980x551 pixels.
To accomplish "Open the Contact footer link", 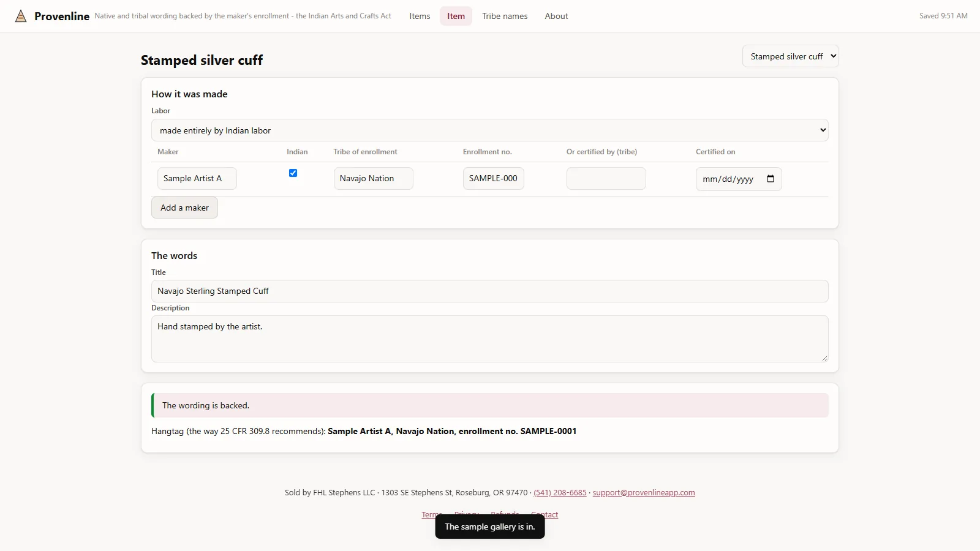I will click(545, 515).
